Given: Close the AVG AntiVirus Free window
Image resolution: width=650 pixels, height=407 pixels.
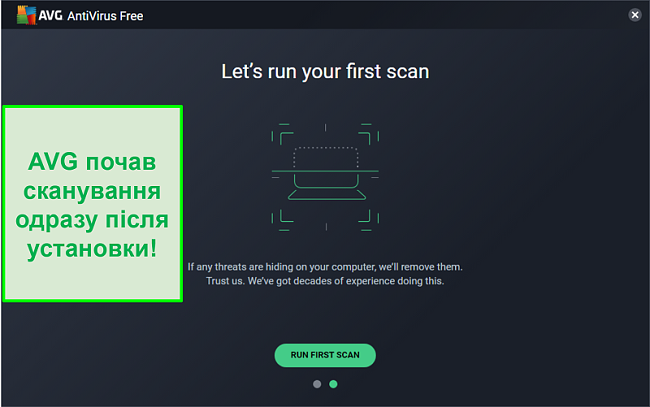Looking at the screenshot, I should point(635,15).
